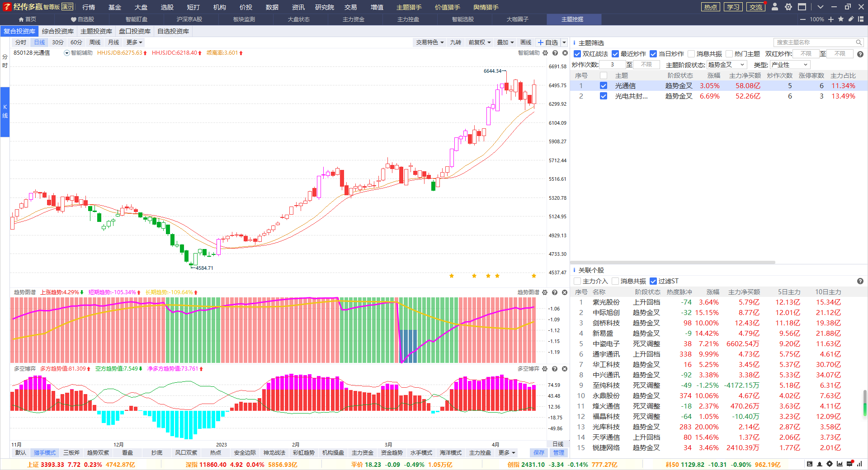
Task: Toggle the 双红战法 checkbox
Action: (x=577, y=54)
